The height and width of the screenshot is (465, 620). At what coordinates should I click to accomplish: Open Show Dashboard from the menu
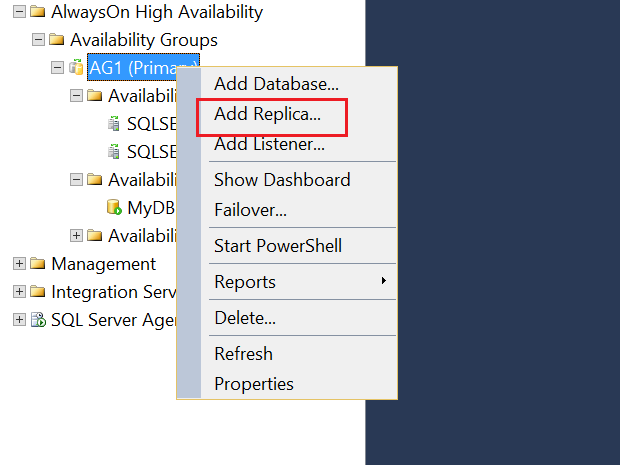click(x=282, y=180)
